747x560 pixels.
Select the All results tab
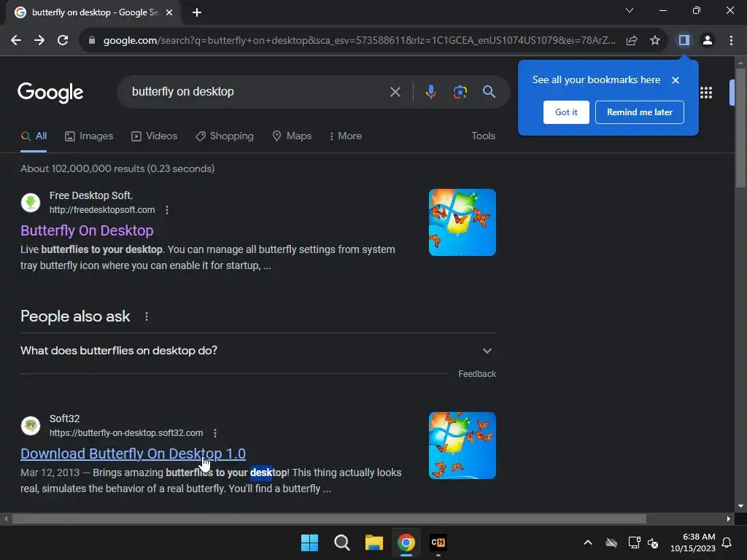click(x=34, y=136)
